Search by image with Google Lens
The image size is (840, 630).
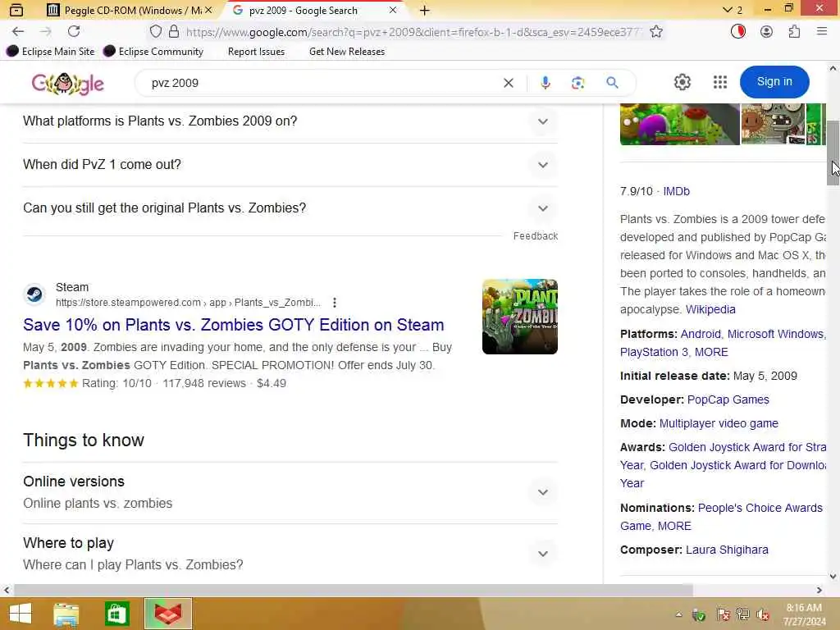coord(578,83)
